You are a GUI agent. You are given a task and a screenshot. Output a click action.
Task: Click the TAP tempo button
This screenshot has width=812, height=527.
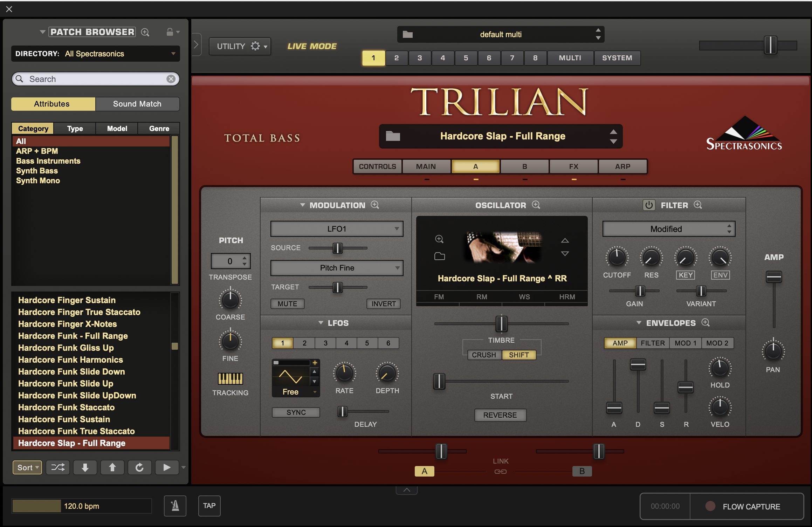click(209, 506)
